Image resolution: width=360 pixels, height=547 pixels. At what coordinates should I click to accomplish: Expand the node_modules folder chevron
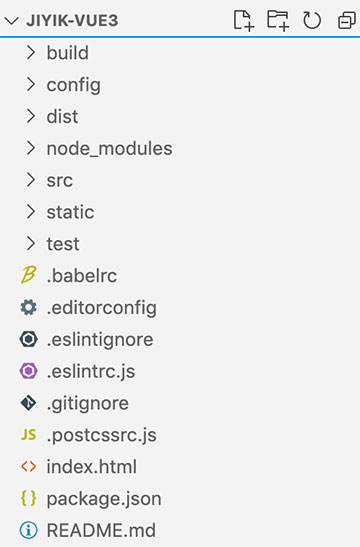[x=31, y=148]
